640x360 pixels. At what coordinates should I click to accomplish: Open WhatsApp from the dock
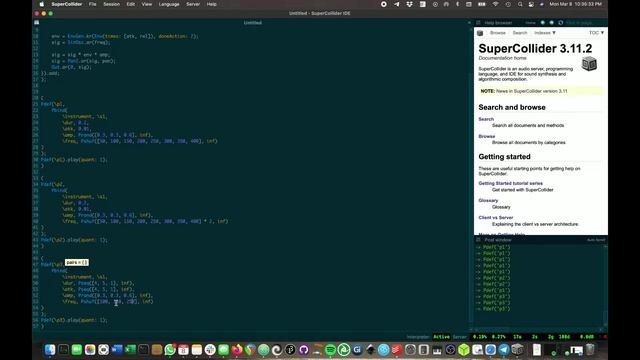click(x=170, y=350)
